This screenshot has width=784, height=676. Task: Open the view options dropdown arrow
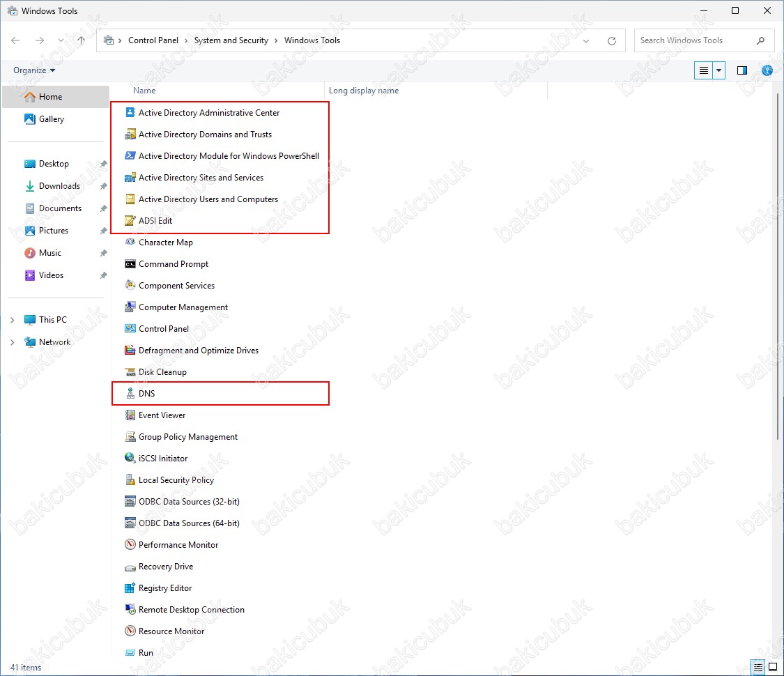[719, 70]
